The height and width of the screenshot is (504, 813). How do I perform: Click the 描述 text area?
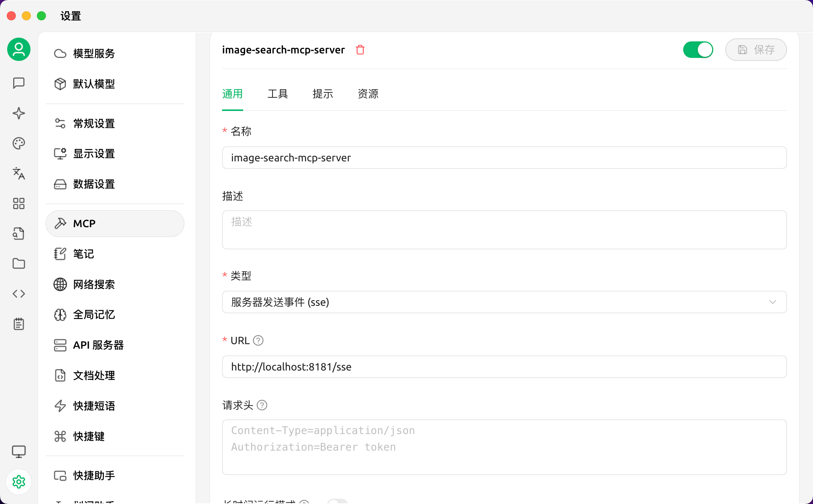(x=504, y=230)
